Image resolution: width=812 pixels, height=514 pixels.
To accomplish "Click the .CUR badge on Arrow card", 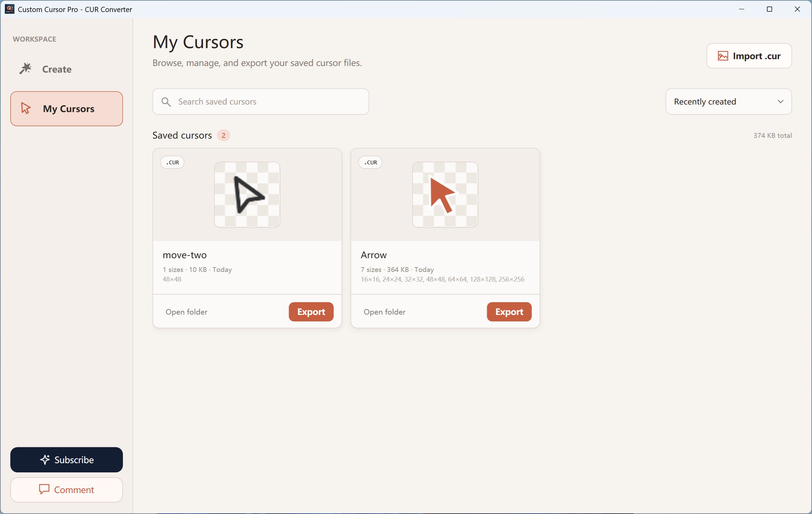I will (371, 162).
